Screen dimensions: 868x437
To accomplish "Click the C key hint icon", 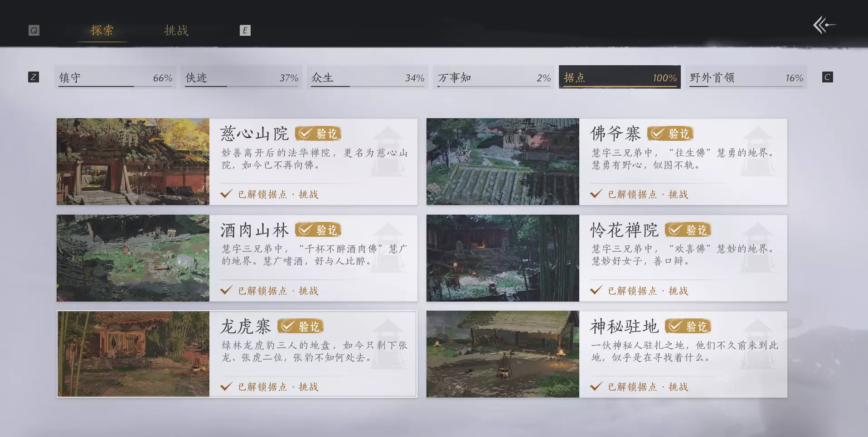I will click(827, 77).
